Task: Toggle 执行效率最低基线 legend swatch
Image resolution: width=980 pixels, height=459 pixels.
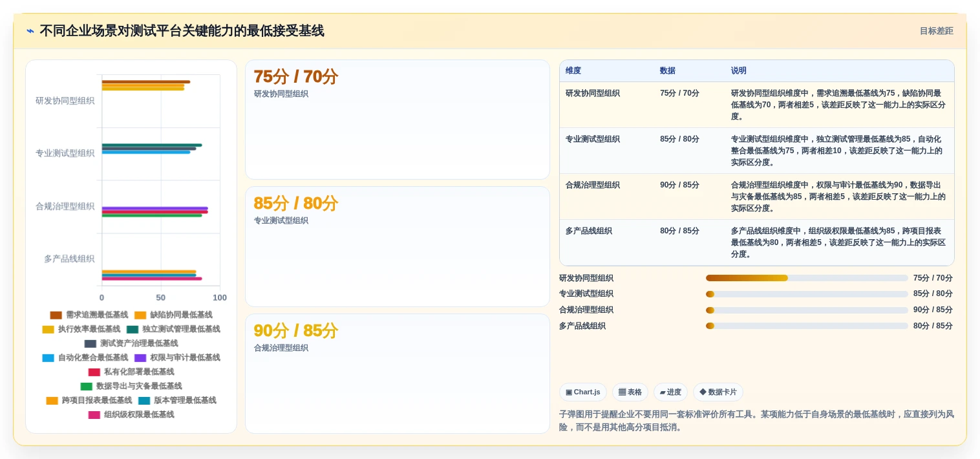Action: coord(48,330)
